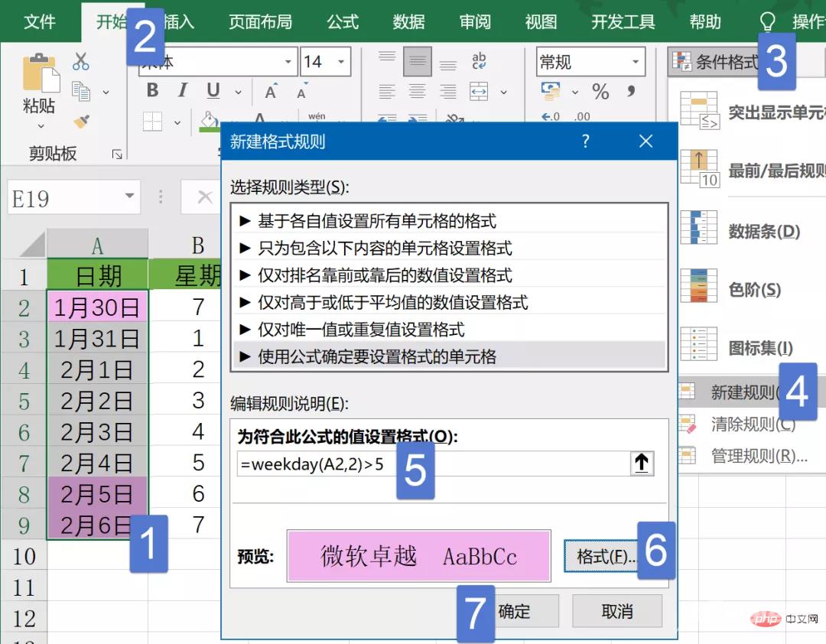Viewport: 826px width, 644px height.
Task: Click the Format Painter brush icon
Action: click(81, 122)
